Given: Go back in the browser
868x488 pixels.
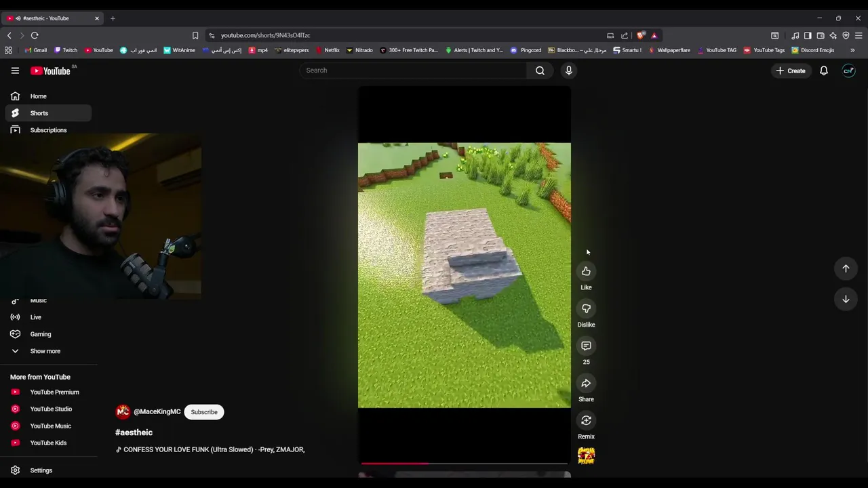Looking at the screenshot, I should click(x=9, y=35).
